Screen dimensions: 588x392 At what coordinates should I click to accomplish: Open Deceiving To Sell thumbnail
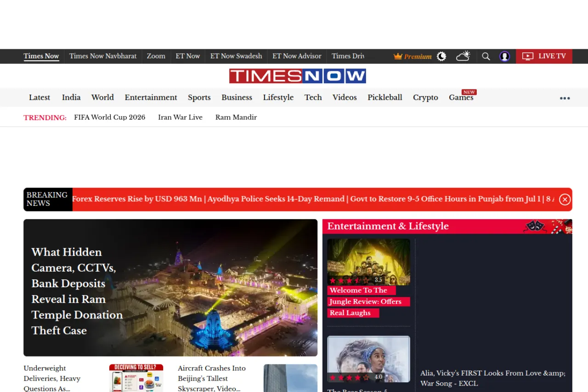coord(136,378)
